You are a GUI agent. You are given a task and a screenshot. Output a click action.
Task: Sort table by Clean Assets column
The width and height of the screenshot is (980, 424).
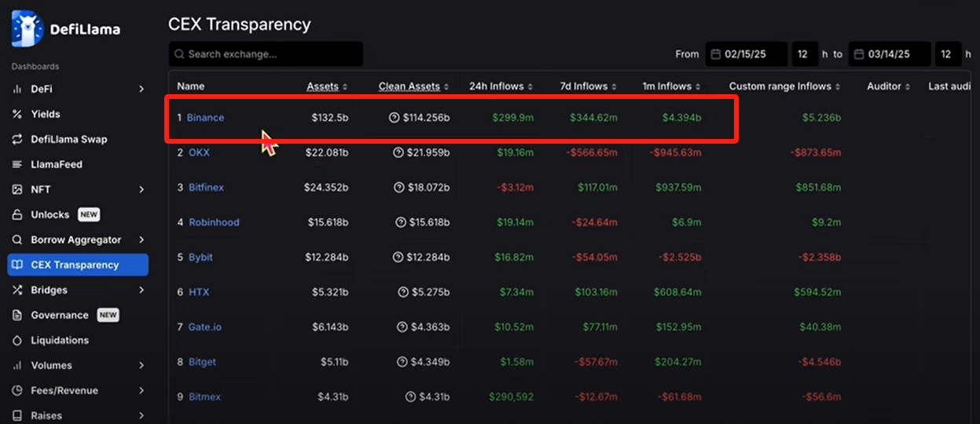pos(414,86)
